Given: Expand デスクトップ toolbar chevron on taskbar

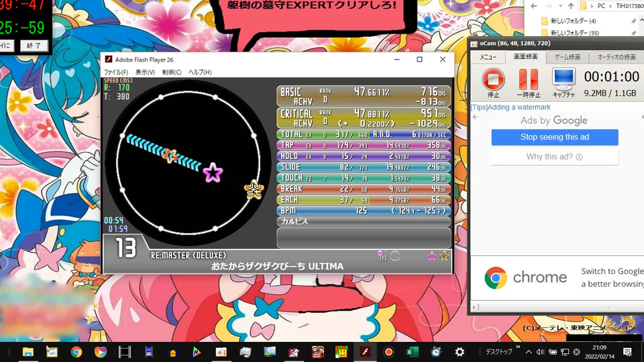Looking at the screenshot, I should point(518,347).
